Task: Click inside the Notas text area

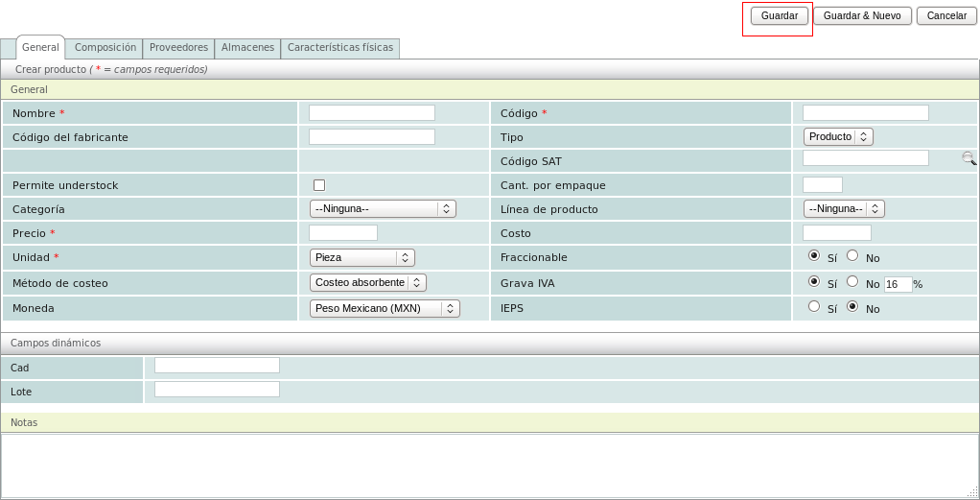Action: point(489,465)
